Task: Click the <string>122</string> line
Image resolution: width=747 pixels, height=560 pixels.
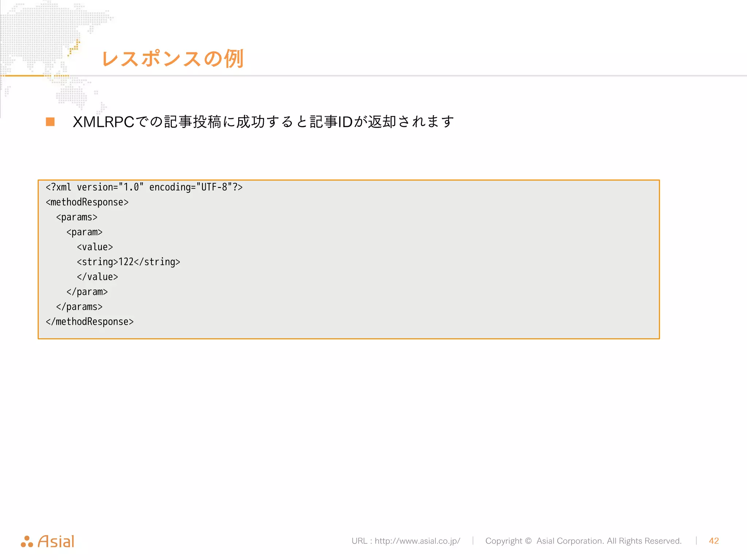Action: [x=128, y=262]
